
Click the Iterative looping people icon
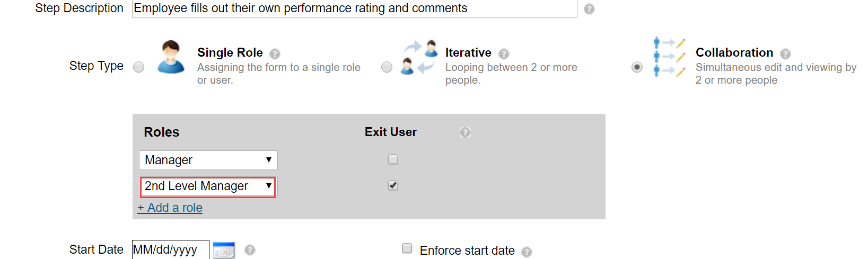(x=419, y=57)
